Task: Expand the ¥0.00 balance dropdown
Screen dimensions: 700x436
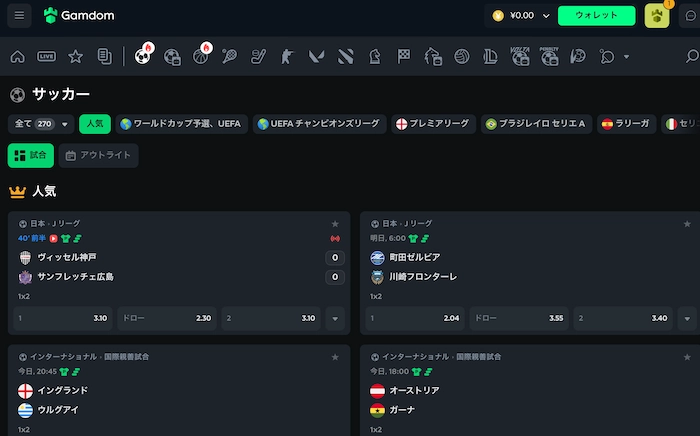Action: tap(546, 16)
